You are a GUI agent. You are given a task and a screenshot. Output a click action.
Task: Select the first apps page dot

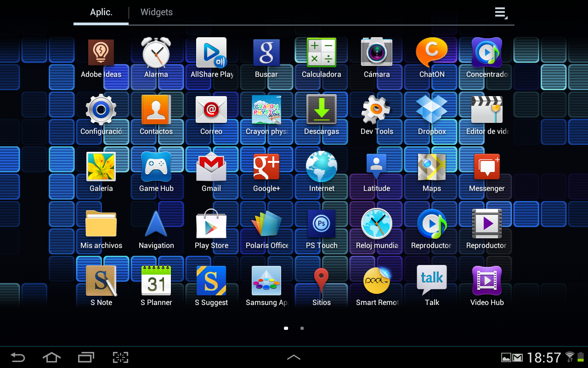286,328
